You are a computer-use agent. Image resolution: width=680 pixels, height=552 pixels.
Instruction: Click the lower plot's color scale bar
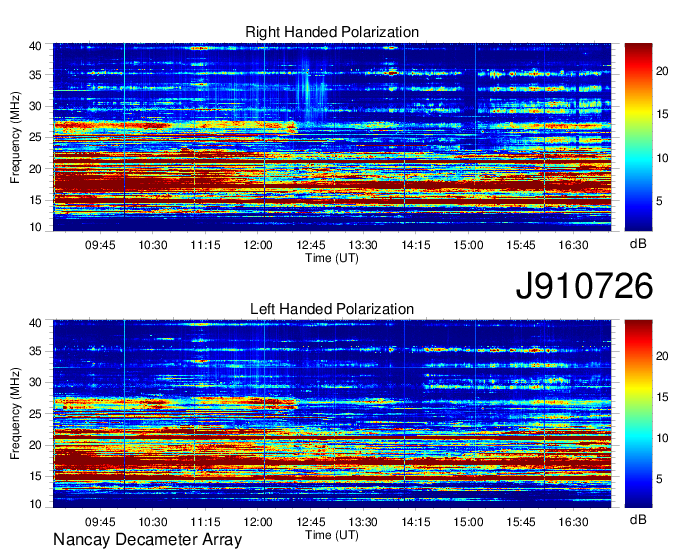pos(638,414)
